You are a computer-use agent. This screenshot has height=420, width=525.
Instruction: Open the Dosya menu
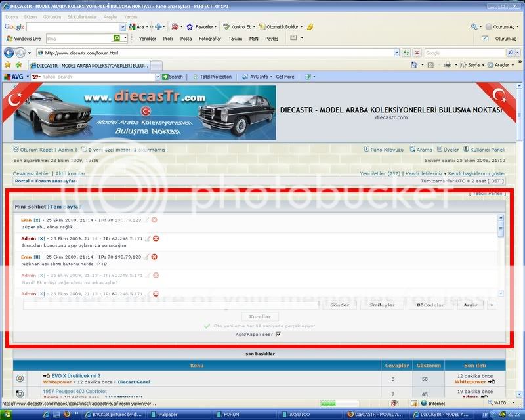pos(11,17)
